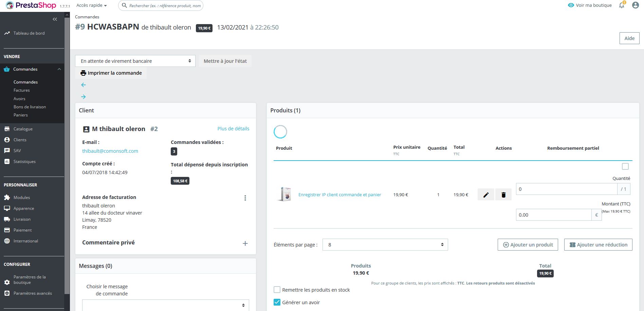
Task: Uncheck 'Générer un avoir'
Action: point(277,302)
